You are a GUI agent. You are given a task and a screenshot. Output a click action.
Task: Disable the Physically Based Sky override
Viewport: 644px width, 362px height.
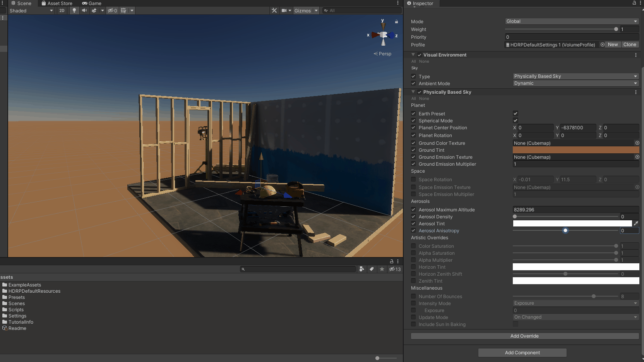[x=420, y=92]
